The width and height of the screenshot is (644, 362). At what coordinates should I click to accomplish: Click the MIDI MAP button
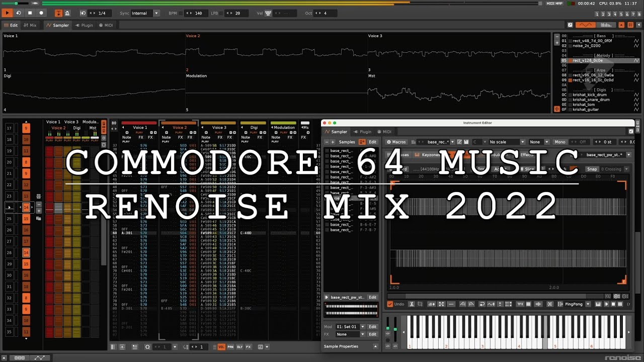coord(554,4)
